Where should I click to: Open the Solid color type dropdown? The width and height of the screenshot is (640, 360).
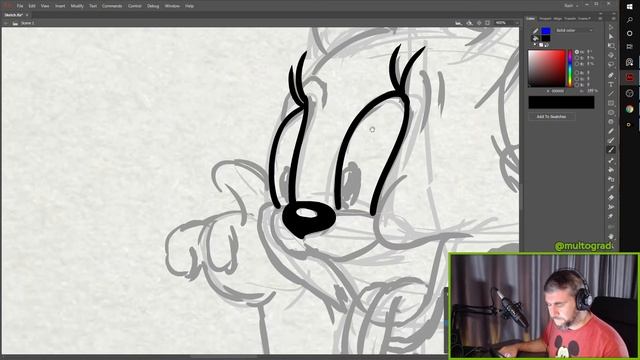pos(574,31)
